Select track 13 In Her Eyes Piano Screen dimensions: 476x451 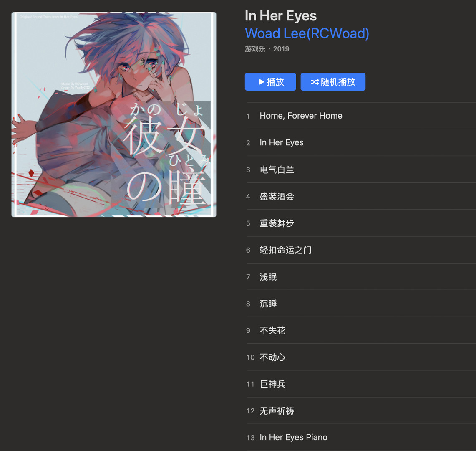coord(293,437)
